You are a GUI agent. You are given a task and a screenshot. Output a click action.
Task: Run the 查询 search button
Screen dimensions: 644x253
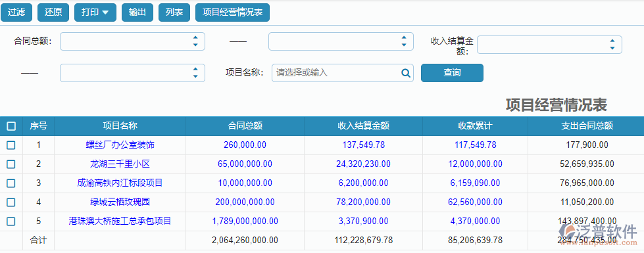(452, 73)
